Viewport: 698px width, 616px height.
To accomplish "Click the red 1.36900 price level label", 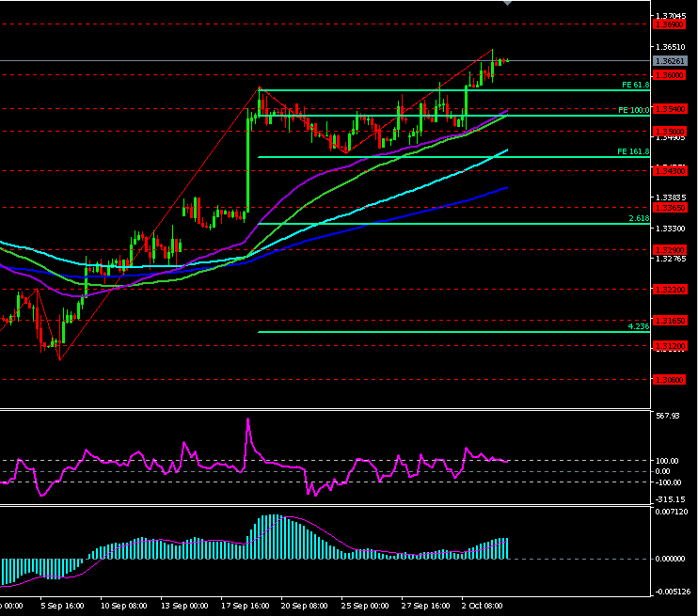I will [x=670, y=24].
